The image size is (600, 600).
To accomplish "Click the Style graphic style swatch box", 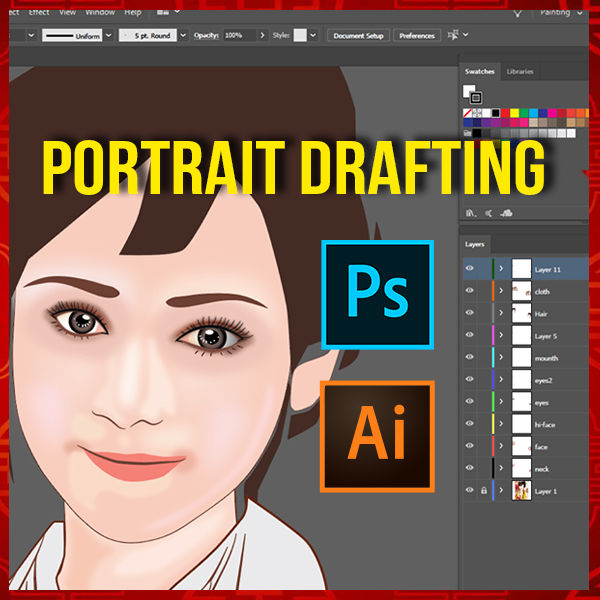I will click(300, 36).
